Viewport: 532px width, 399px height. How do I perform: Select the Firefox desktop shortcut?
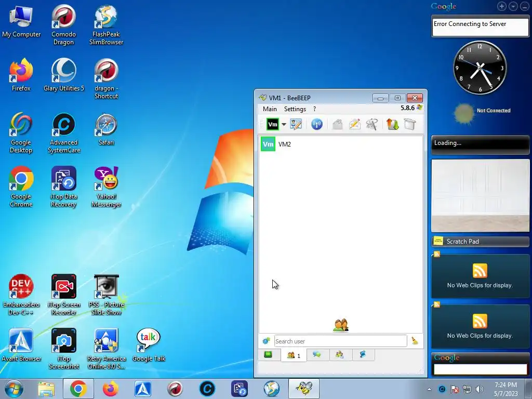(x=21, y=75)
